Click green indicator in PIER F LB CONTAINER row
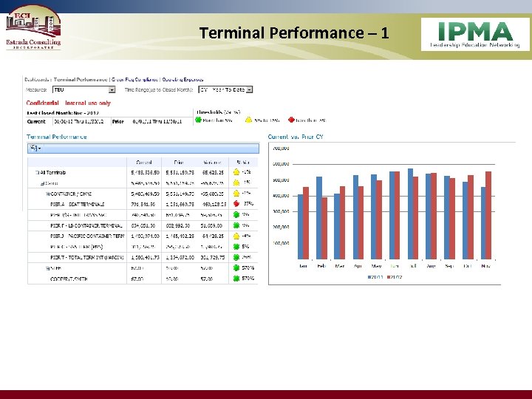Image resolution: width=532 pixels, height=399 pixels. pos(236,225)
